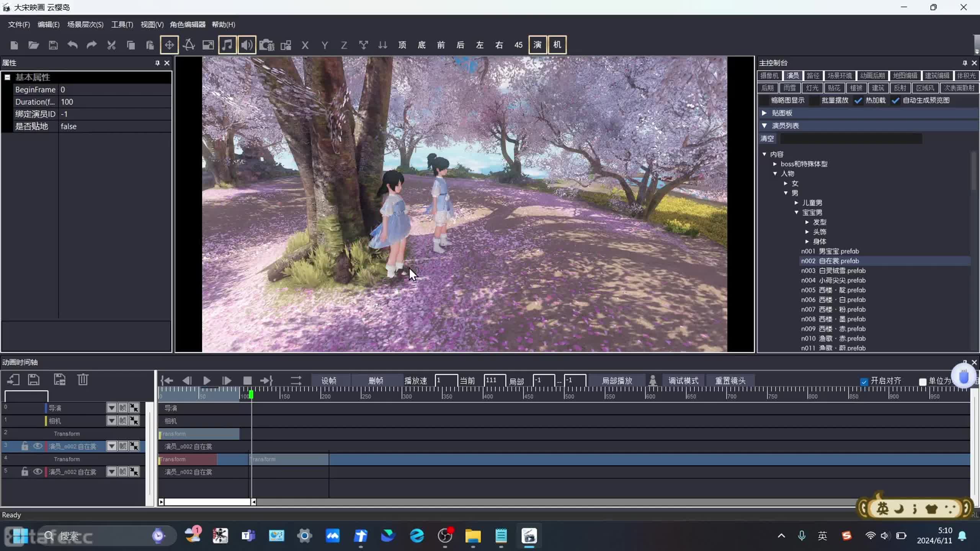Play the timeline animation
980x551 pixels.
pos(207,381)
